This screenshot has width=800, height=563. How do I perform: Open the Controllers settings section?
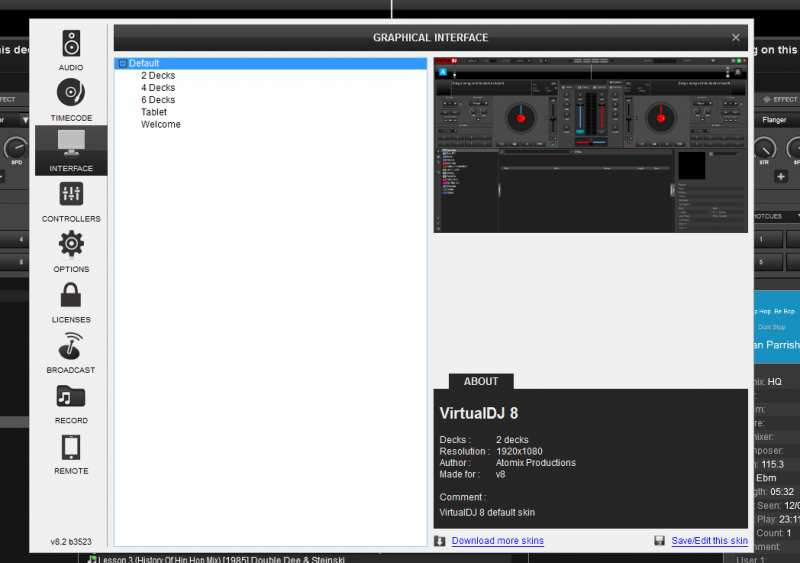point(71,202)
